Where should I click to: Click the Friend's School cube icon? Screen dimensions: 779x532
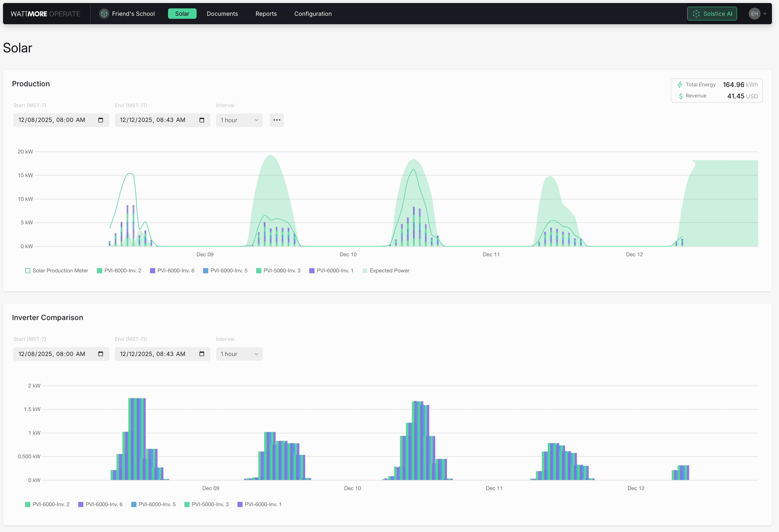(x=104, y=14)
